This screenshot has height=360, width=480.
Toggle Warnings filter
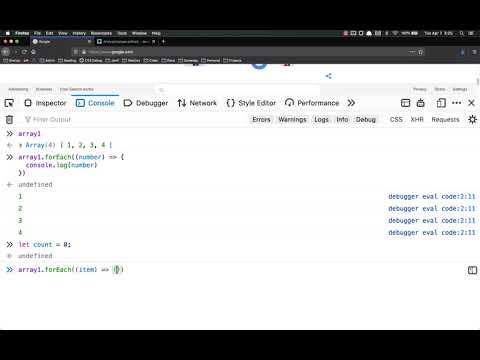click(x=292, y=119)
